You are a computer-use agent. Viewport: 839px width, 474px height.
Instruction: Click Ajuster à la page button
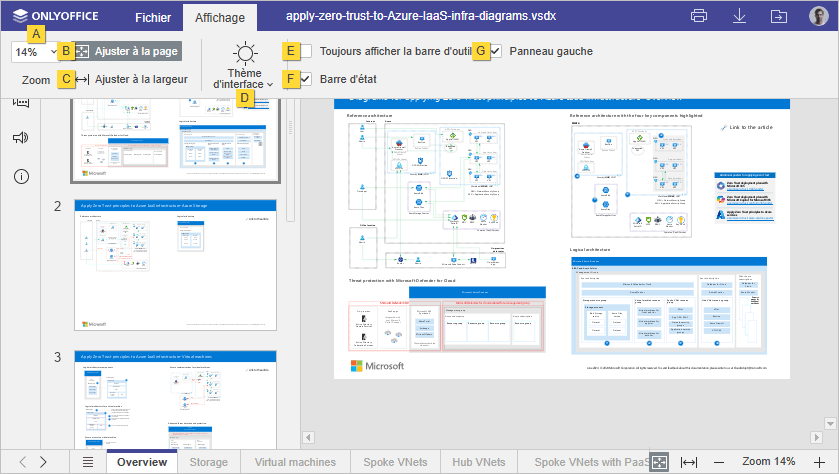point(127,51)
